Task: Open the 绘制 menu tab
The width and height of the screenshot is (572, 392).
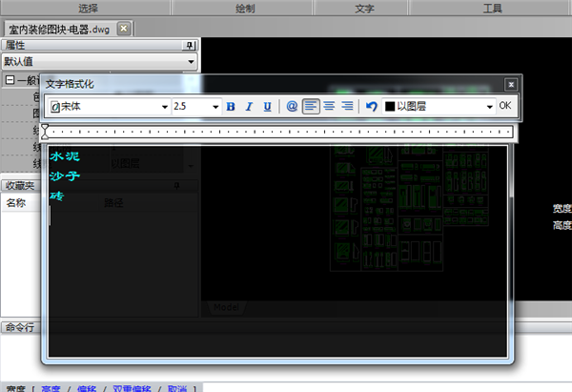Action: pos(245,8)
